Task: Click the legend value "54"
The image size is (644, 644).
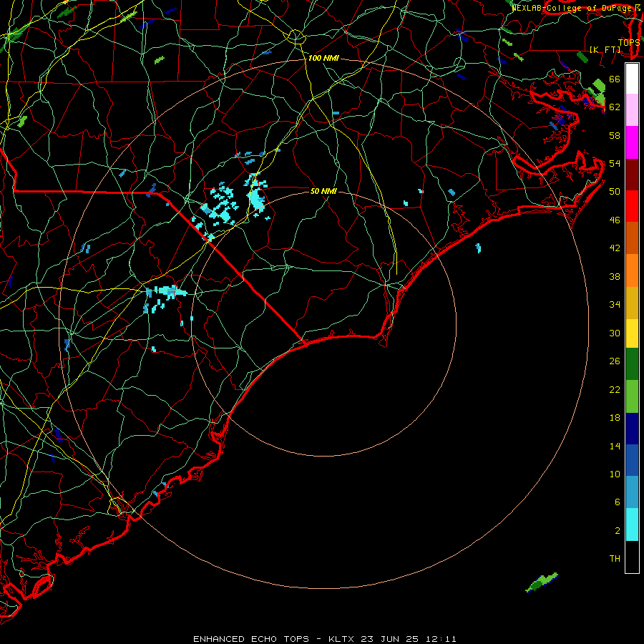Action: [x=615, y=163]
